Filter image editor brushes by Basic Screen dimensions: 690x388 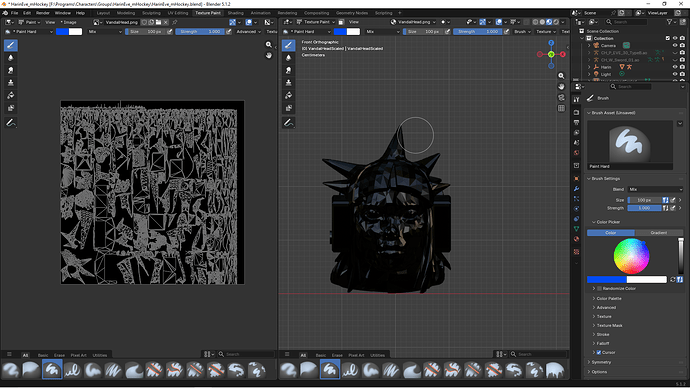coord(43,355)
